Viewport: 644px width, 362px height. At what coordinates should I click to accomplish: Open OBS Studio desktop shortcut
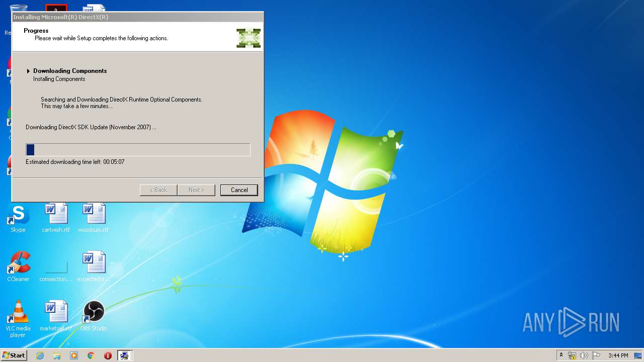click(94, 316)
